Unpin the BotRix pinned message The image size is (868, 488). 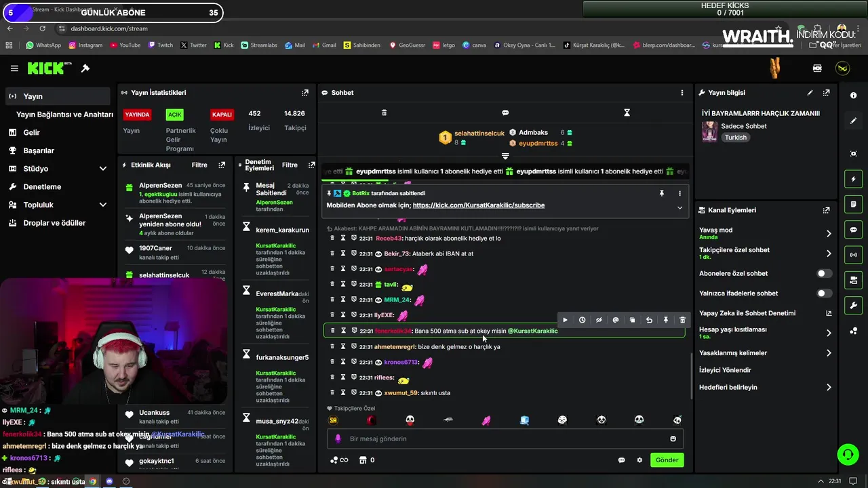662,193
